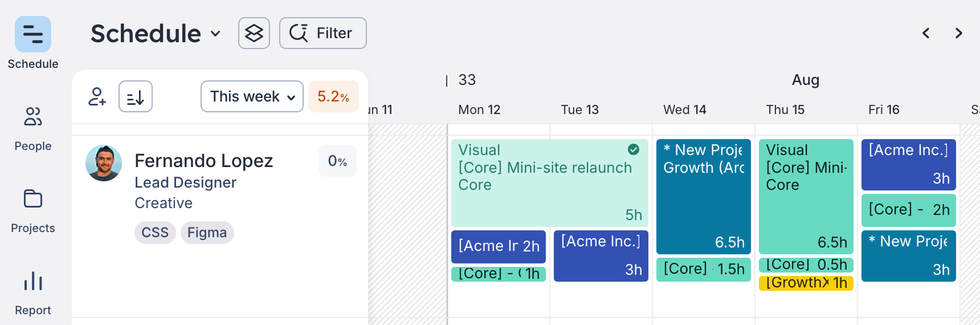Open the yellow GrowthX 1h block

[x=806, y=283]
